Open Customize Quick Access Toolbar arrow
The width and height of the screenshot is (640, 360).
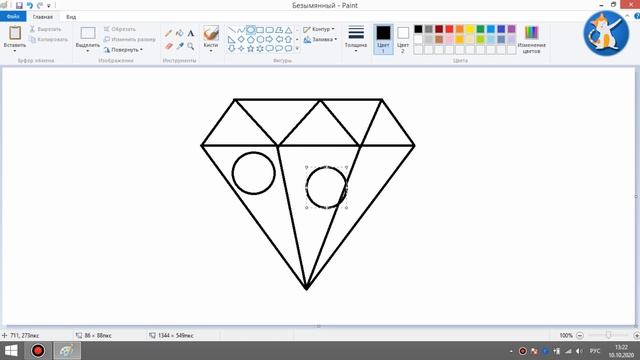click(x=49, y=6)
